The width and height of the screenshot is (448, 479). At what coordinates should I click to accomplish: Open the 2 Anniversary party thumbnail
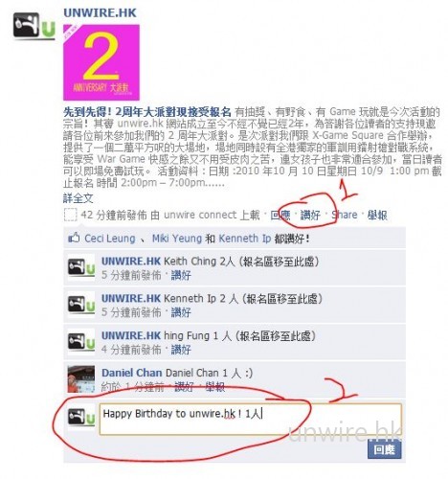click(101, 62)
